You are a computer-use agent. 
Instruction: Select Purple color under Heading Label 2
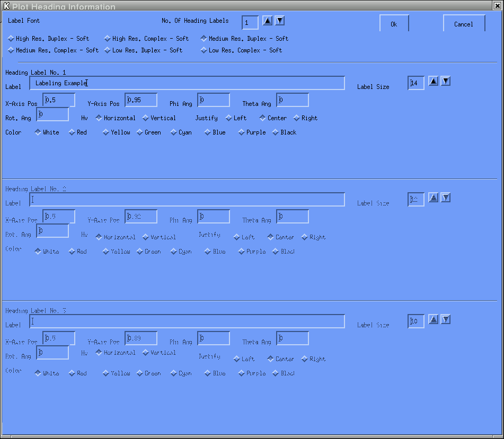pos(252,252)
